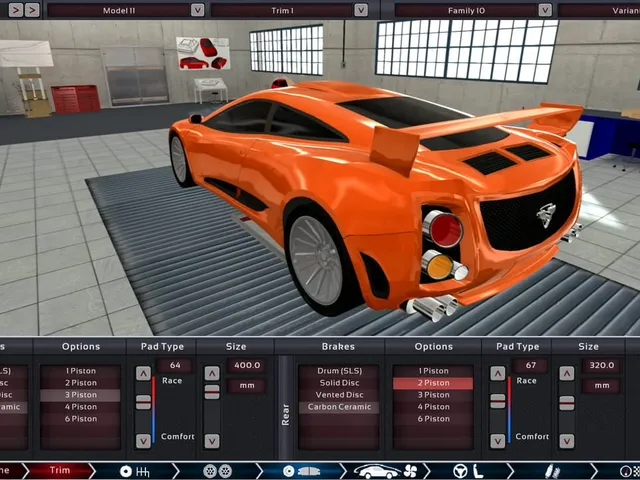Image resolution: width=640 pixels, height=480 pixels.
Task: Choose Solid Disc rear brakes
Action: (x=339, y=383)
